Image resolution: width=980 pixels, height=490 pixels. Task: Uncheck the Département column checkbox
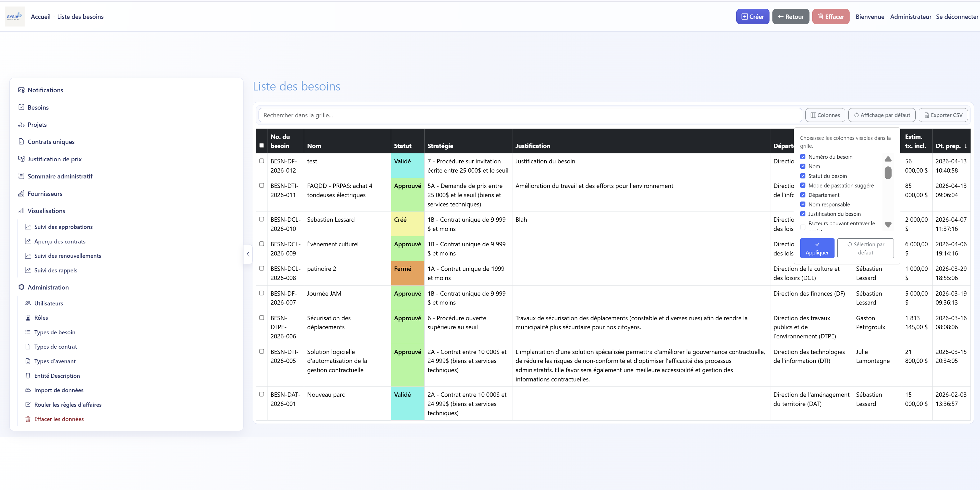(x=803, y=195)
